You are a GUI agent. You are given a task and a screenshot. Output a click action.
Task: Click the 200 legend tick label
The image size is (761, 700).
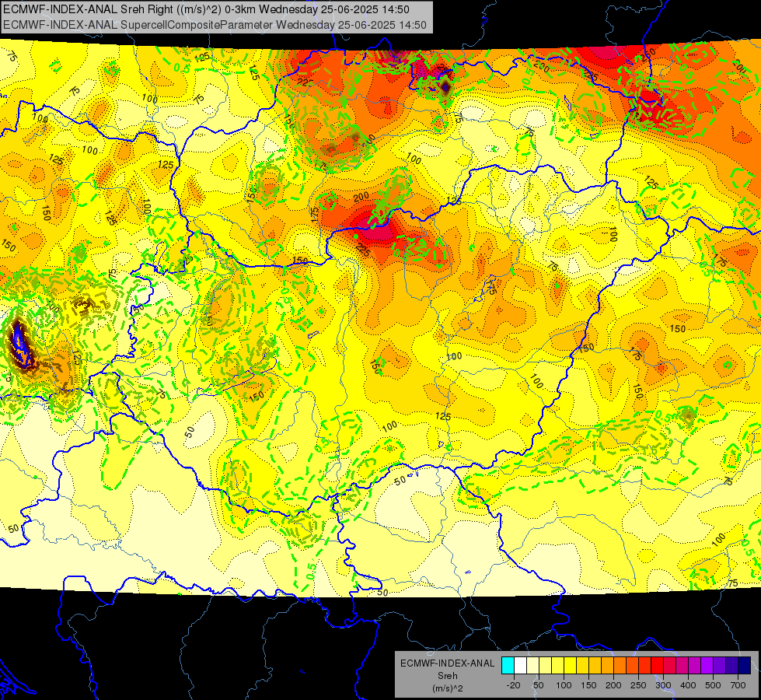[613, 685]
